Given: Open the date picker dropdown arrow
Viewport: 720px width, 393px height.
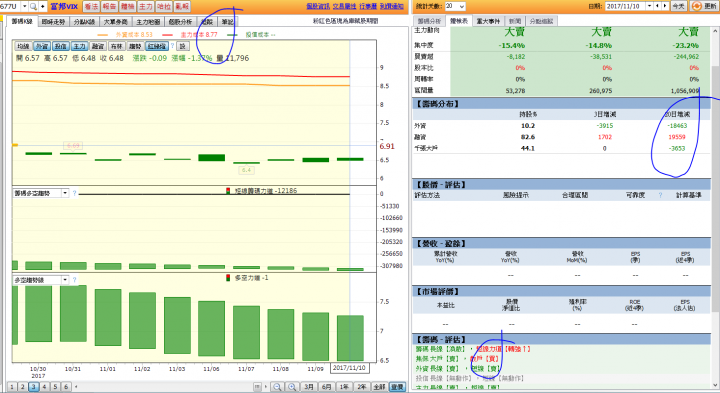Looking at the screenshot, I should 649,6.
